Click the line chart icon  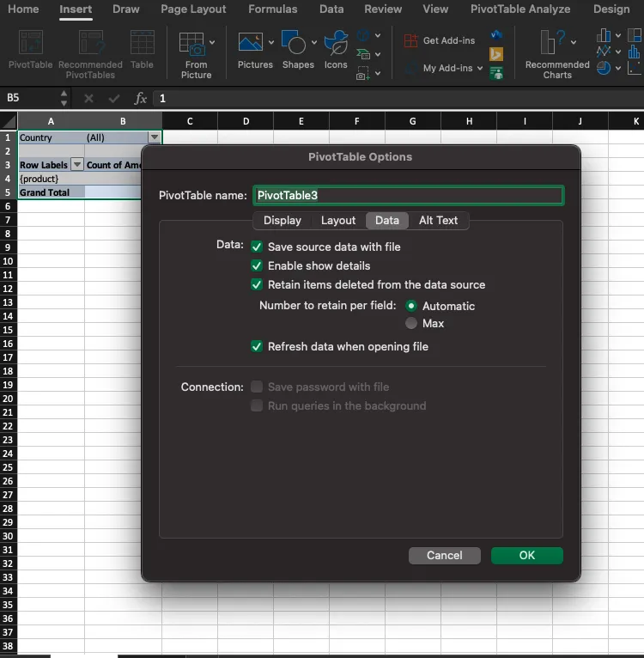tap(604, 52)
